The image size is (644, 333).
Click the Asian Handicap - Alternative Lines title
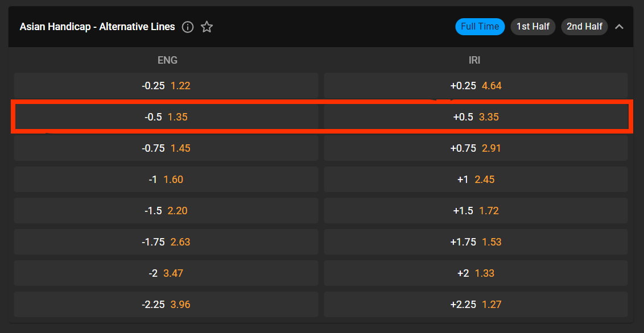click(97, 27)
